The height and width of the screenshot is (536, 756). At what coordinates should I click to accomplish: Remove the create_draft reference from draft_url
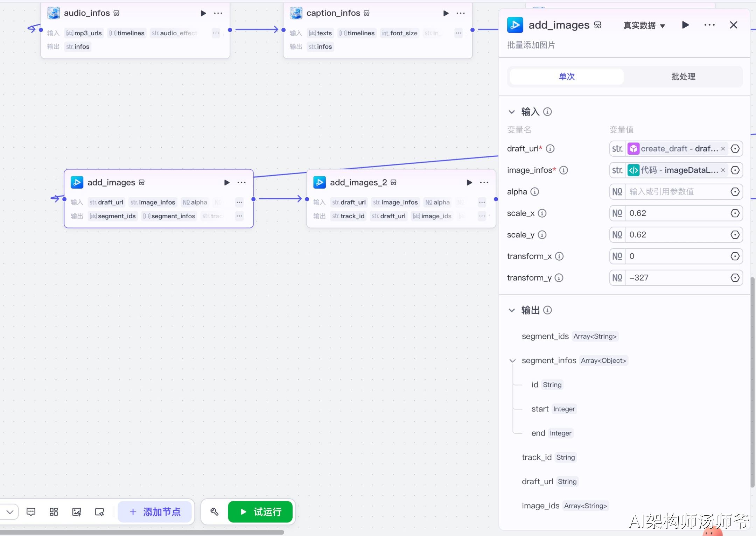723,149
